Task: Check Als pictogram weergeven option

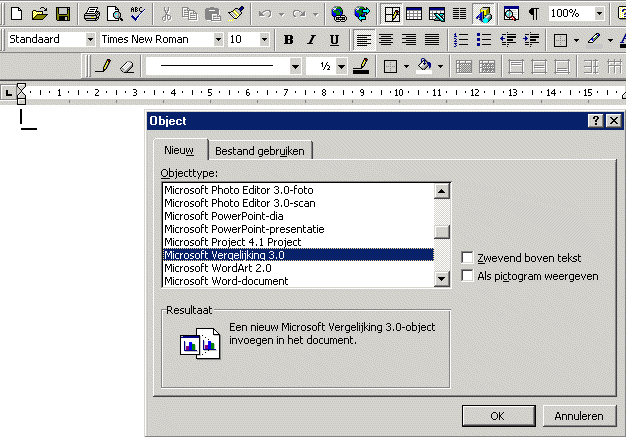Action: click(467, 276)
